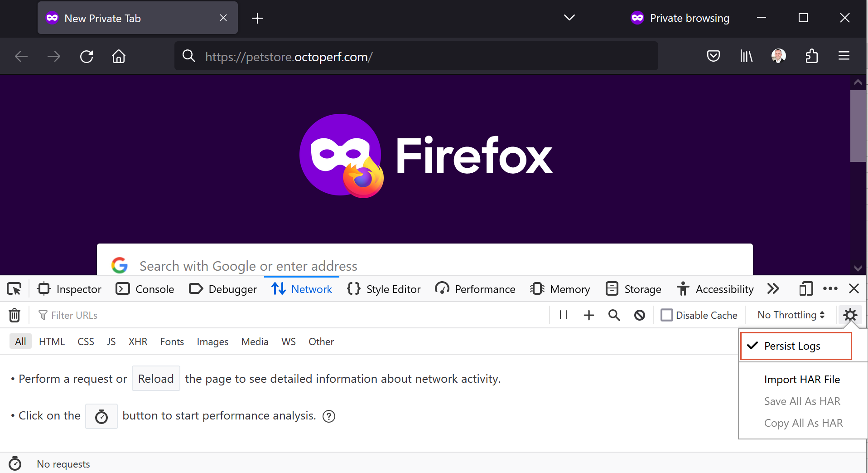Click the help question mark icon
The height and width of the screenshot is (473, 868).
329,416
